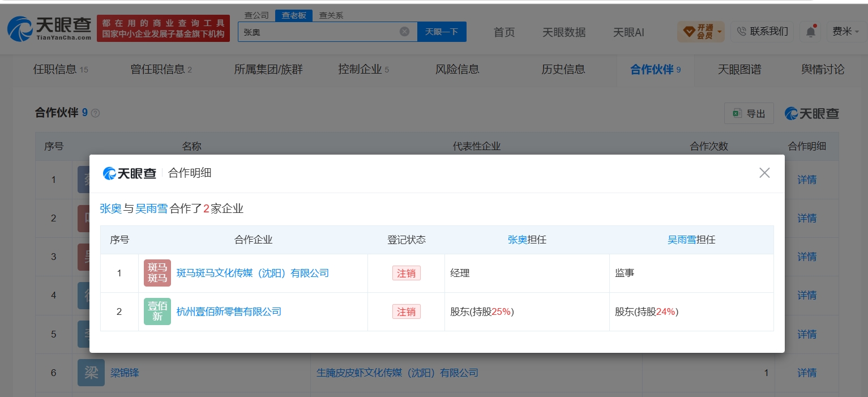The width and height of the screenshot is (868, 397).
Task: Click 详情 for row 2
Action: (807, 218)
